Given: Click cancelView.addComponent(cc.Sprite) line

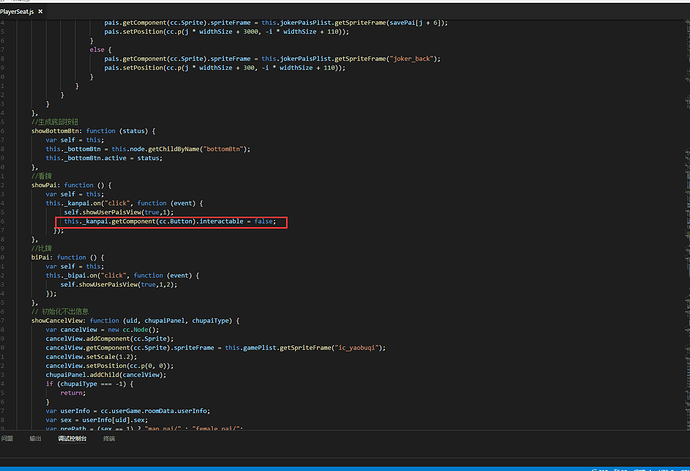Looking at the screenshot, I should (110, 339).
